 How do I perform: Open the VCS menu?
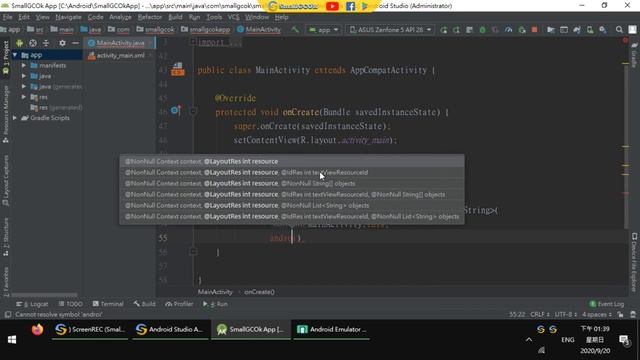coord(233,17)
